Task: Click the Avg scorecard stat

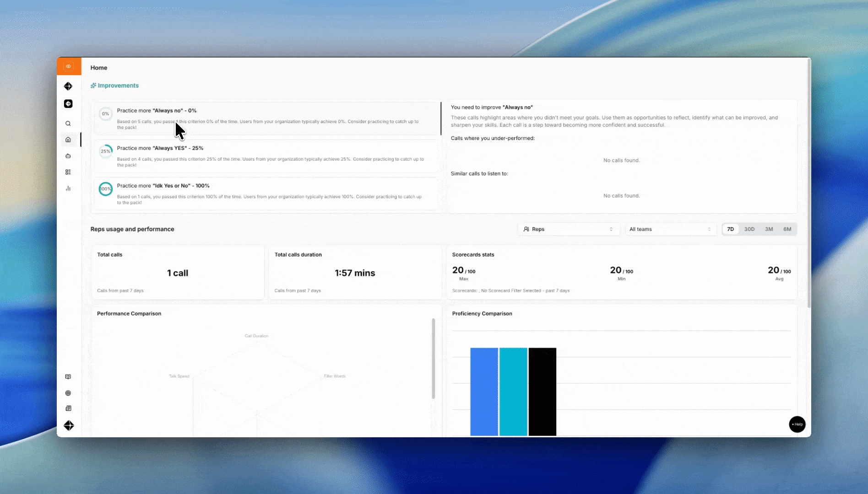Action: click(x=779, y=273)
